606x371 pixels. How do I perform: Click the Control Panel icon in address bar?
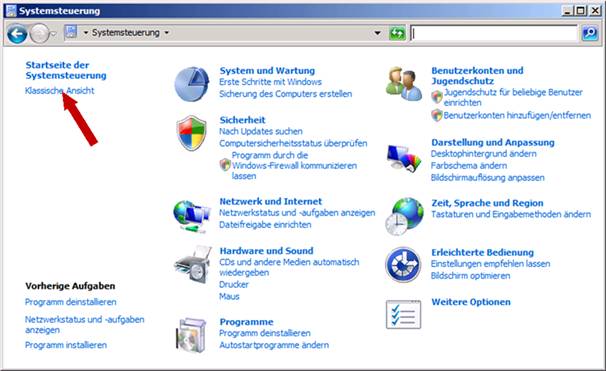tap(71, 32)
